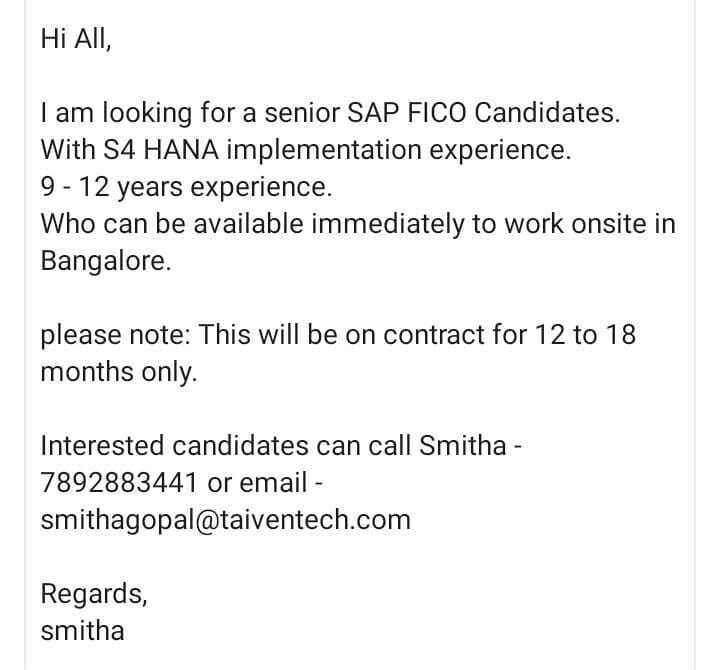
Task: Tap the phone number 7892883441
Action: click(x=119, y=482)
